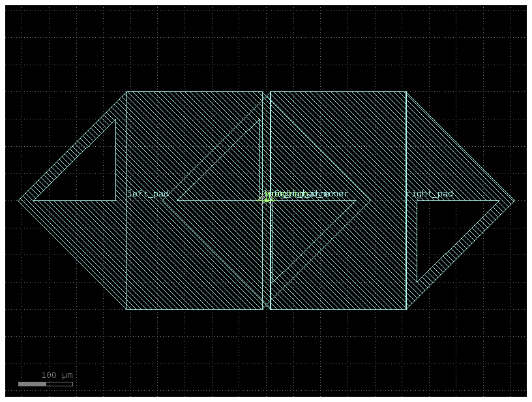Click the left_pad text label
The height and width of the screenshot is (402, 532).
coord(148,194)
